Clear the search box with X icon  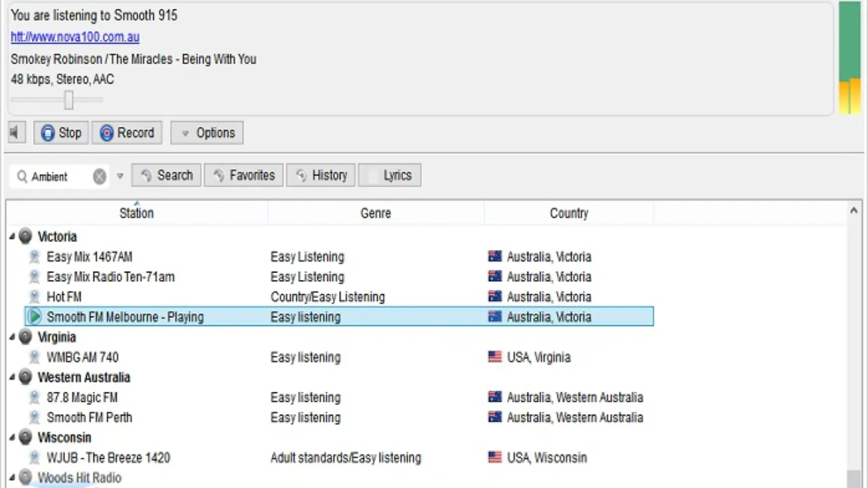tap(100, 177)
